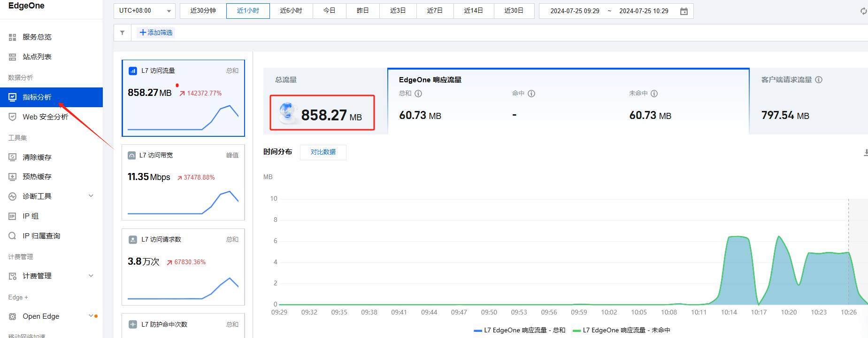This screenshot has width=868, height=338.
Task: Click the refresh icon at top right
Action: coord(864,11)
